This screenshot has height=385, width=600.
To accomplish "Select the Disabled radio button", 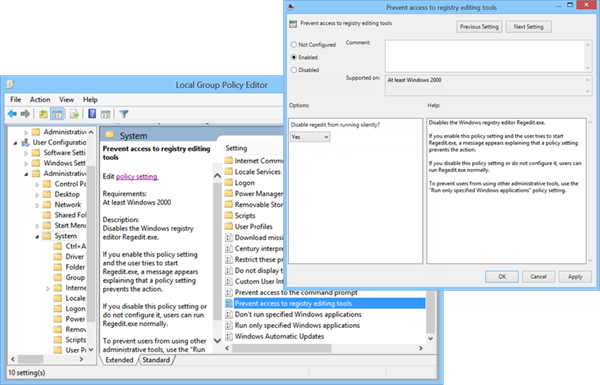I will click(294, 70).
